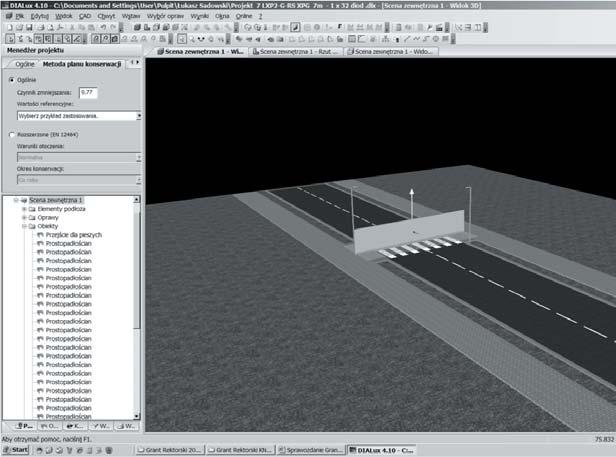616x457 pixels.
Task: Click the project tree scrollbar up arrow
Action: 136,200
